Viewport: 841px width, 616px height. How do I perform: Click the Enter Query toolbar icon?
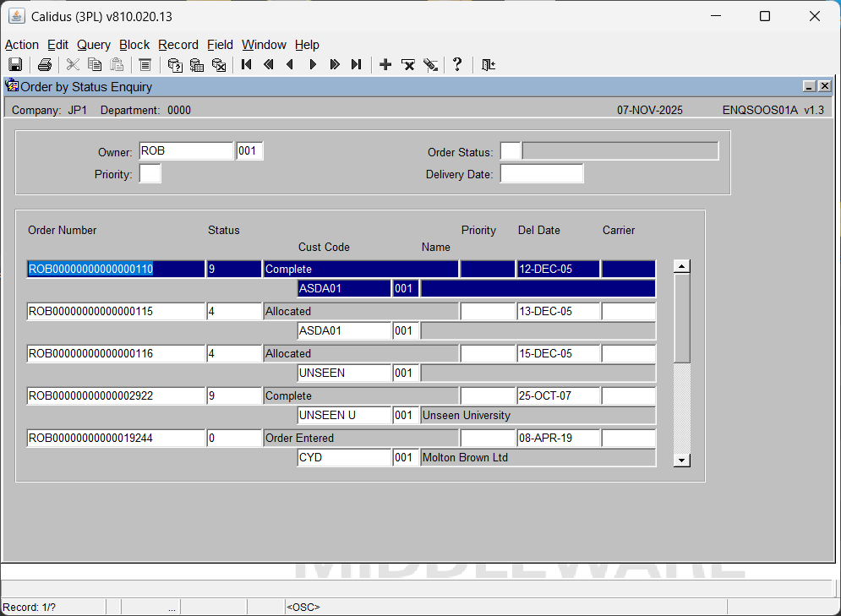click(x=175, y=65)
